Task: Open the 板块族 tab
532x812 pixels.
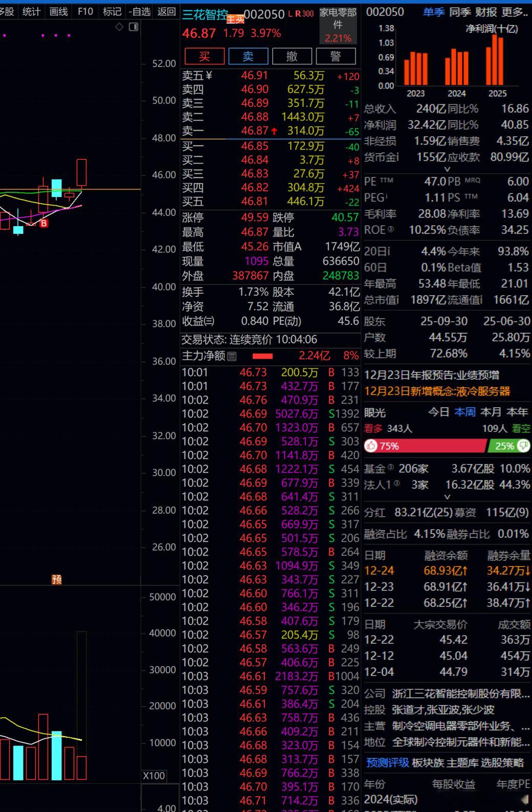Action: coord(428,763)
